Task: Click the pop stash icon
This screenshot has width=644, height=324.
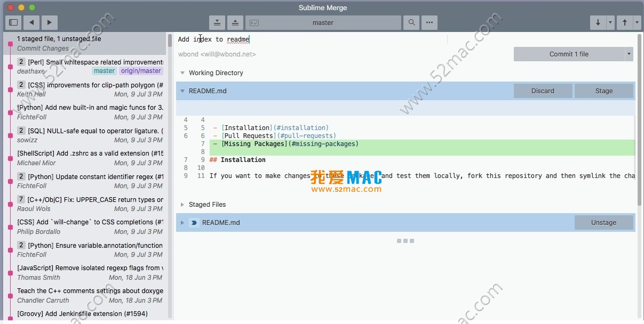Action: click(x=235, y=22)
